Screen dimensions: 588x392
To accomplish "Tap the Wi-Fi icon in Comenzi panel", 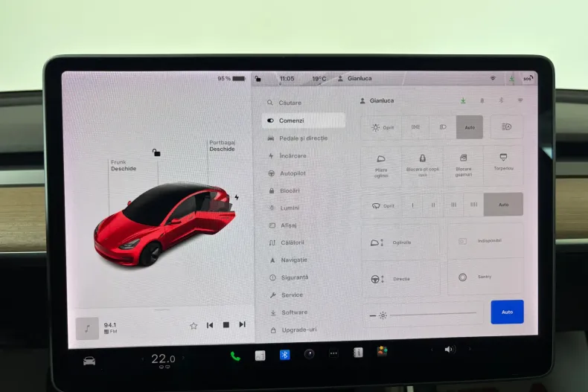I will point(520,100).
